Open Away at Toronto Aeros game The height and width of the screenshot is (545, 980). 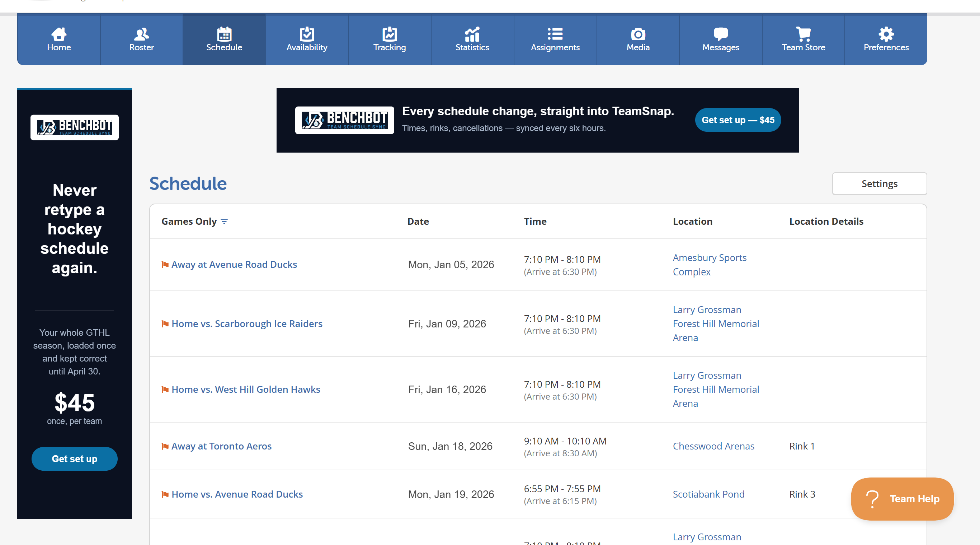[221, 446]
